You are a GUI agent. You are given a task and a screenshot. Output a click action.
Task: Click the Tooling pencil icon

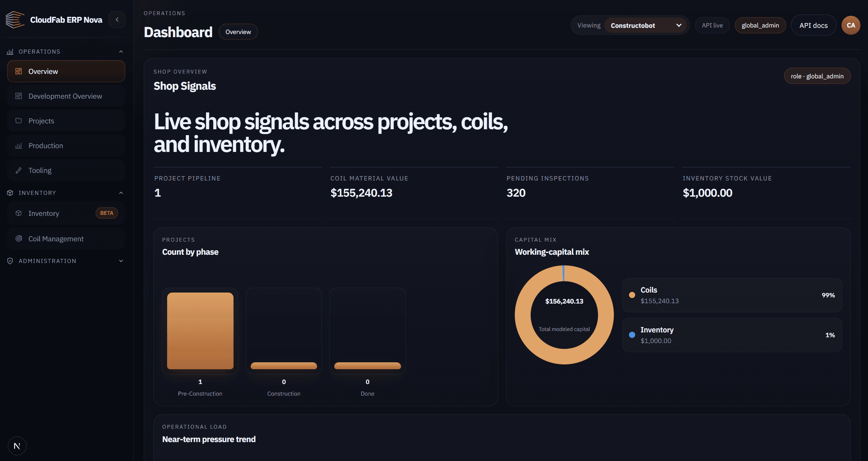19,170
